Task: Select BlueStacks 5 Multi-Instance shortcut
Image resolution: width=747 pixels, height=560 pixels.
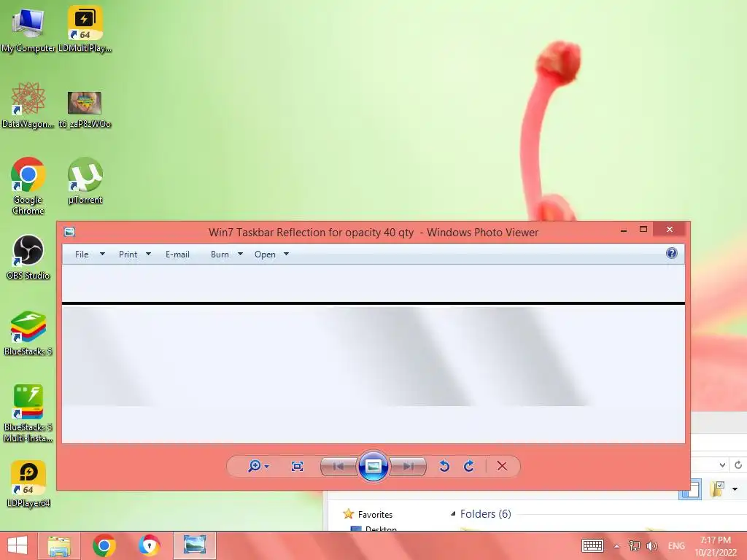Action: point(28,413)
